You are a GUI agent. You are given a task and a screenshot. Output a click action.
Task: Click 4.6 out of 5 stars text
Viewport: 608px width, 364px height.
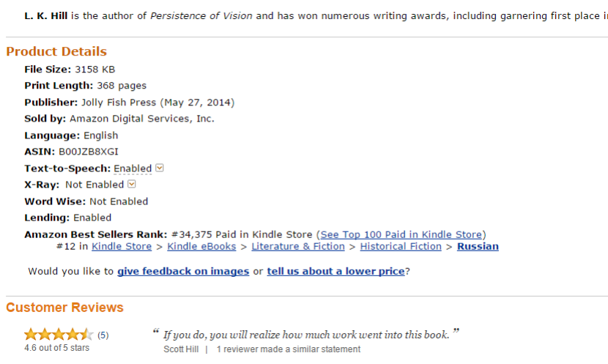pos(56,348)
